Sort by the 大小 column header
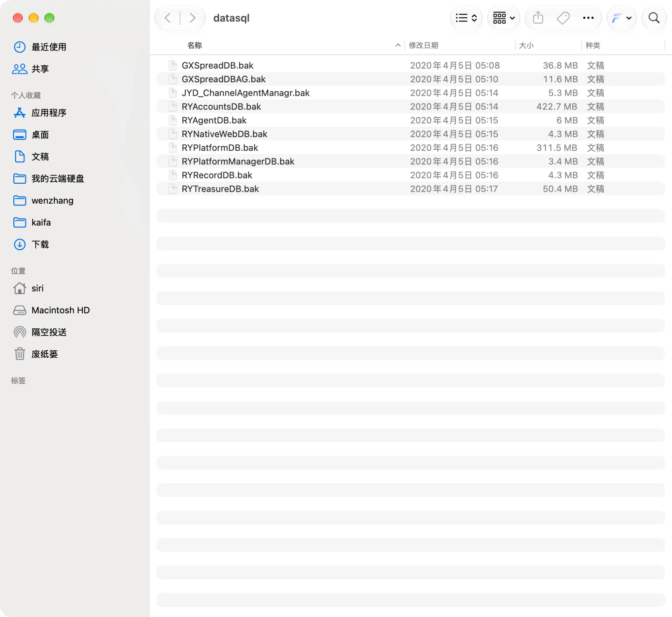The width and height of the screenshot is (672, 617). [526, 45]
